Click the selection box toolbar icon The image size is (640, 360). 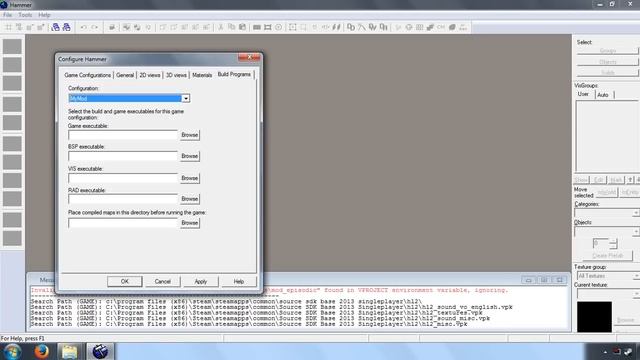tap(293, 27)
